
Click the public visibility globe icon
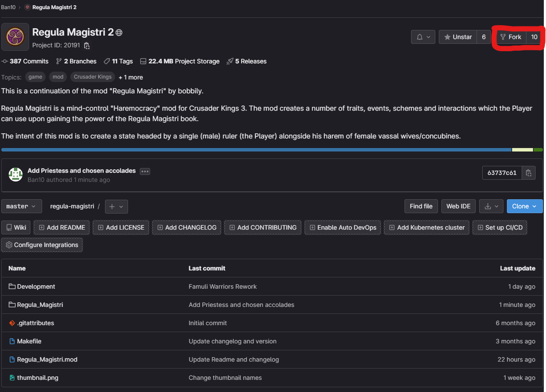coord(119,33)
